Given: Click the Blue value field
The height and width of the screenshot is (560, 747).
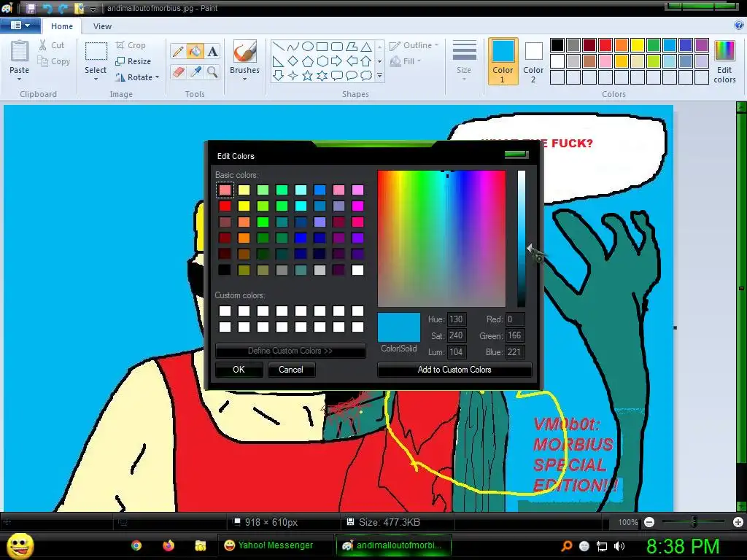Looking at the screenshot, I should pos(514,352).
